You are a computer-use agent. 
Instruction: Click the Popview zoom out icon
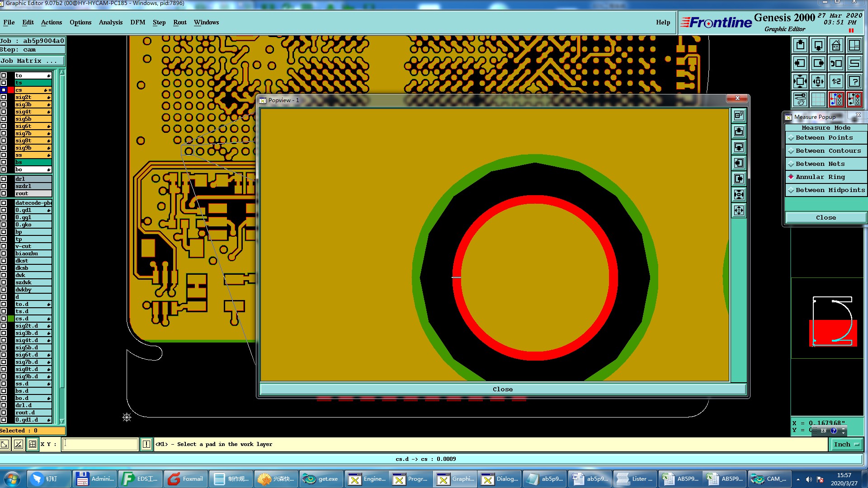(x=739, y=211)
